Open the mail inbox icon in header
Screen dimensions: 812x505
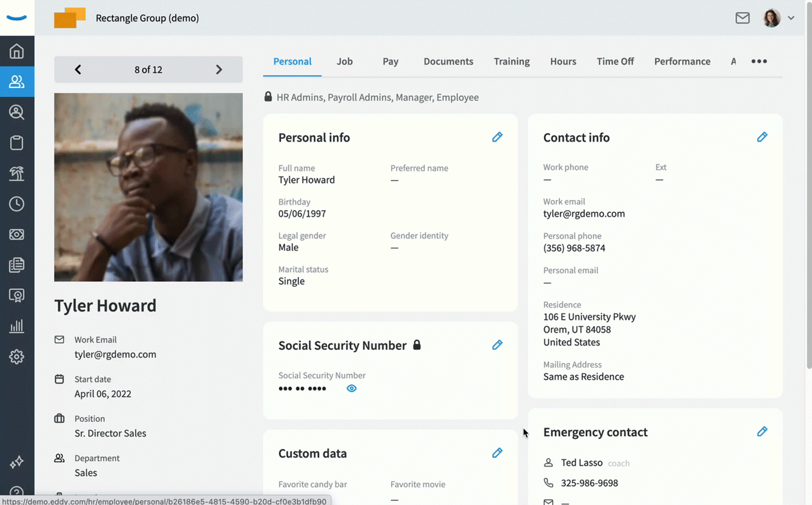point(742,18)
